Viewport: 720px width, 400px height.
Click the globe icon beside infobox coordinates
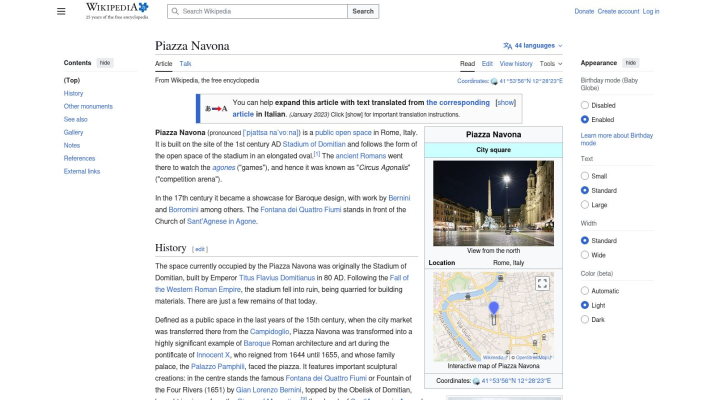tap(476, 381)
